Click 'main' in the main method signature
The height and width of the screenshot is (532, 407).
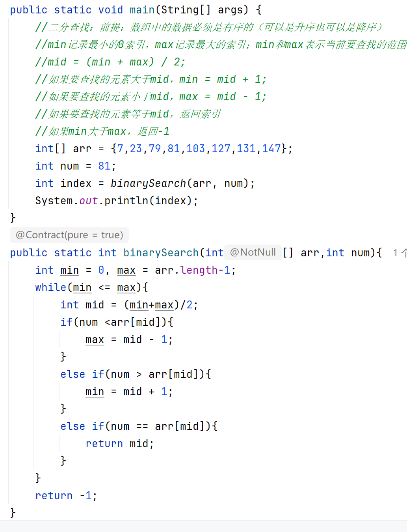click(x=142, y=10)
